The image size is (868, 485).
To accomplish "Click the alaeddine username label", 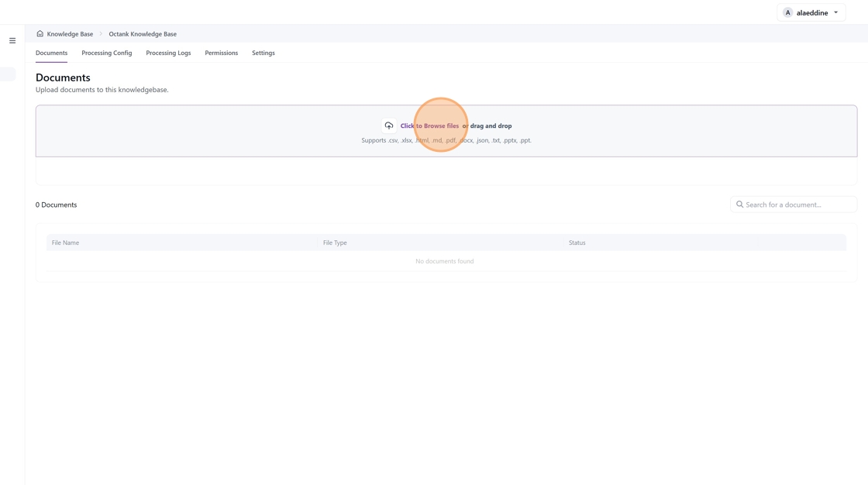I will click(x=811, y=12).
